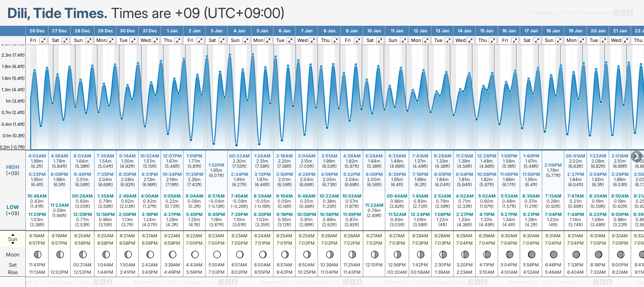Enlarge the Sat 10 Jan column
Image resolution: width=644 pixels, height=287 pixels.
(x=380, y=40)
